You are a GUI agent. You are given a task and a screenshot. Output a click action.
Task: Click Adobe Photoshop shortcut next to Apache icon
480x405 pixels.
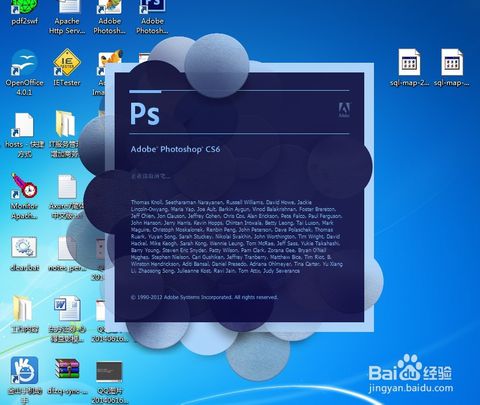click(110, 17)
